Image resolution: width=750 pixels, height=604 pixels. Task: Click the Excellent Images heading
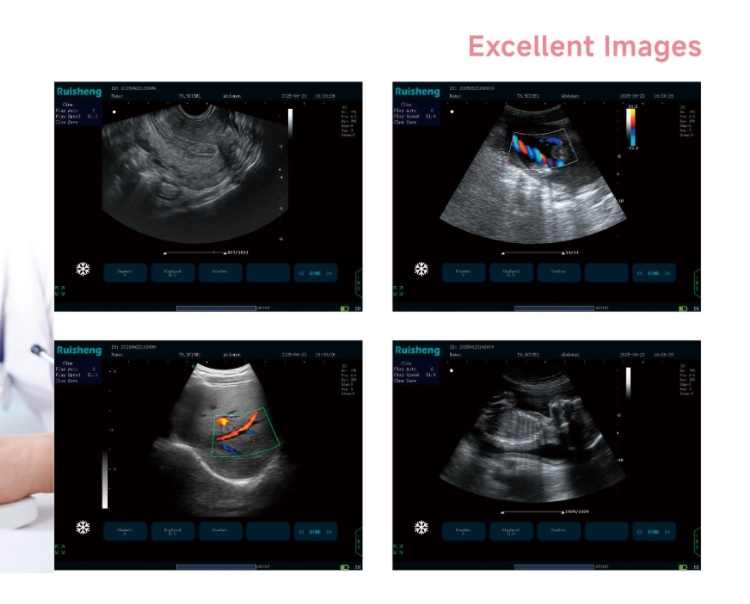[x=585, y=47]
